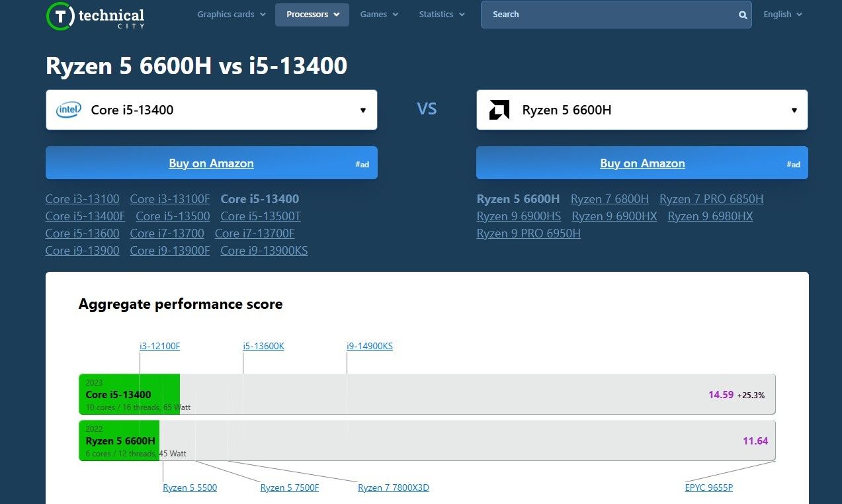The height and width of the screenshot is (504, 842).
Task: Open the Core i5-13600 link
Action: point(83,233)
